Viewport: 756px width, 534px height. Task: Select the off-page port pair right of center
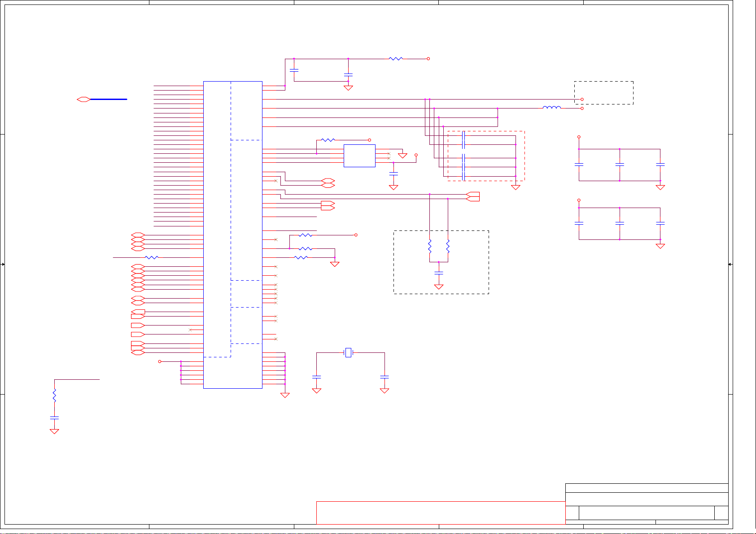tap(473, 196)
